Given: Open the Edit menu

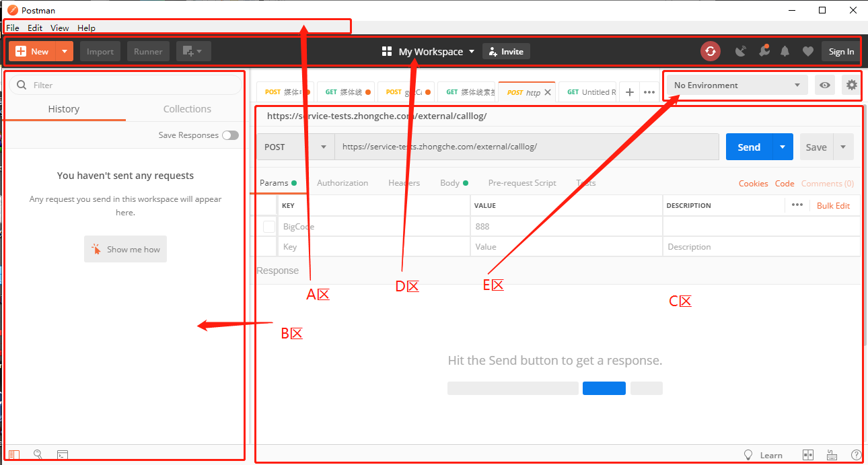Looking at the screenshot, I should click(35, 28).
